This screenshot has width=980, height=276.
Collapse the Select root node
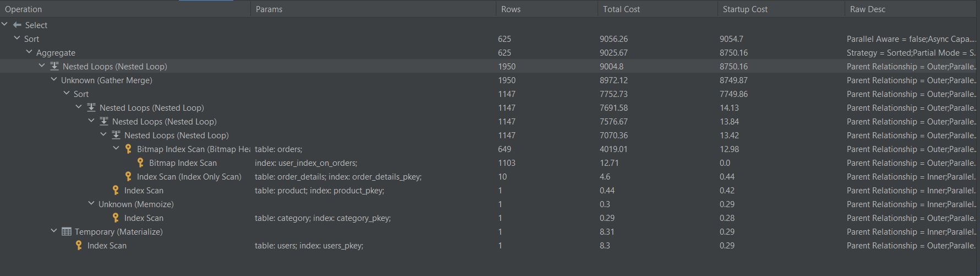pos(5,25)
